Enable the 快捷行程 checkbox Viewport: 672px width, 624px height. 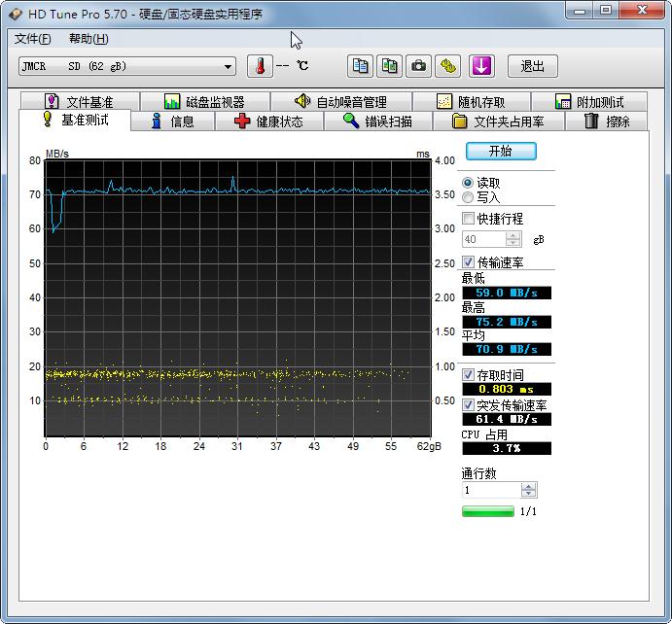coord(469,219)
